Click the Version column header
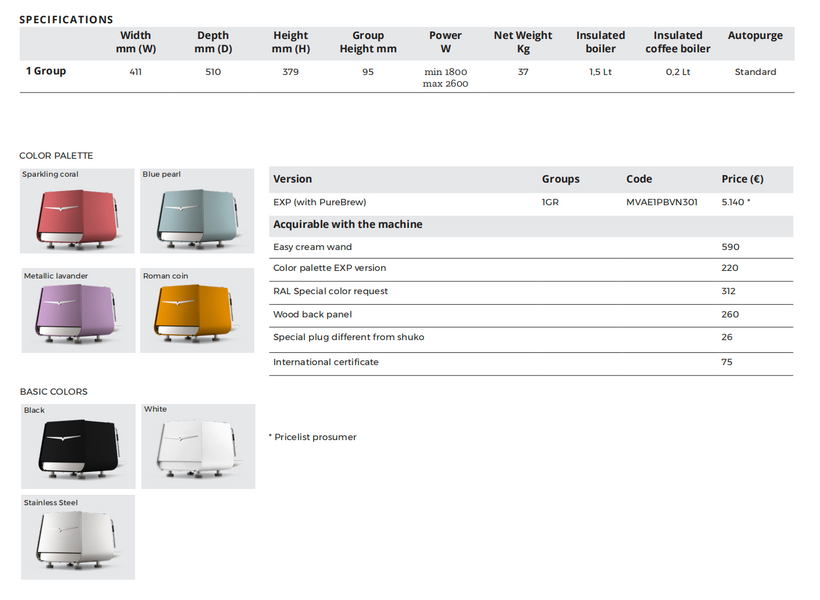Image resolution: width=820 pixels, height=600 pixels. point(292,179)
